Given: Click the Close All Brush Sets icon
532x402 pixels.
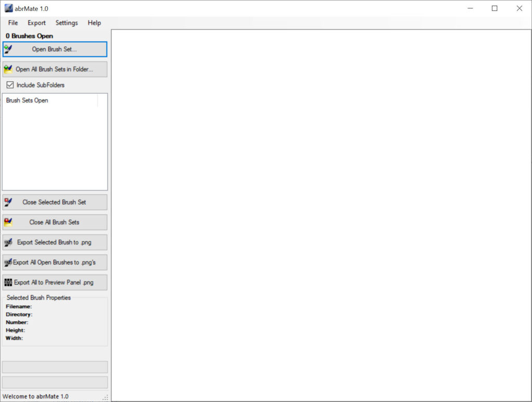Looking at the screenshot, I should pyautogui.click(x=8, y=222).
